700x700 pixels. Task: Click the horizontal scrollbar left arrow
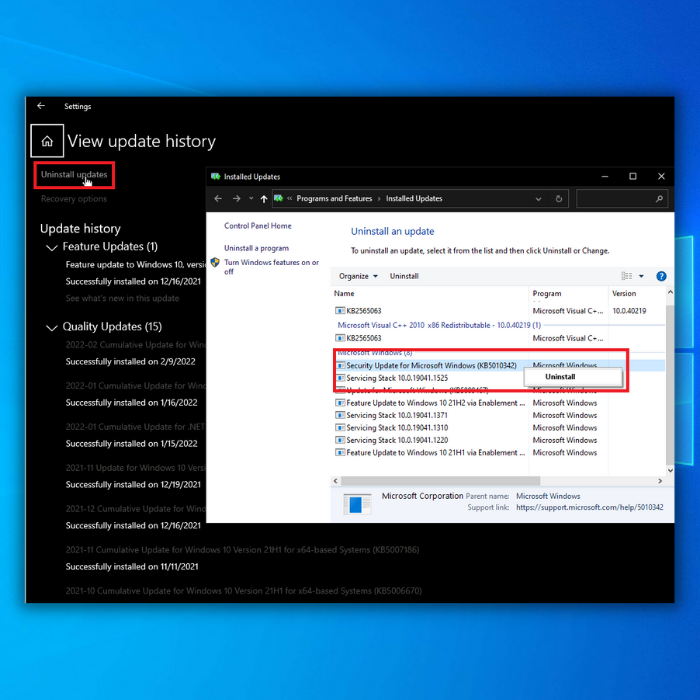pos(335,481)
